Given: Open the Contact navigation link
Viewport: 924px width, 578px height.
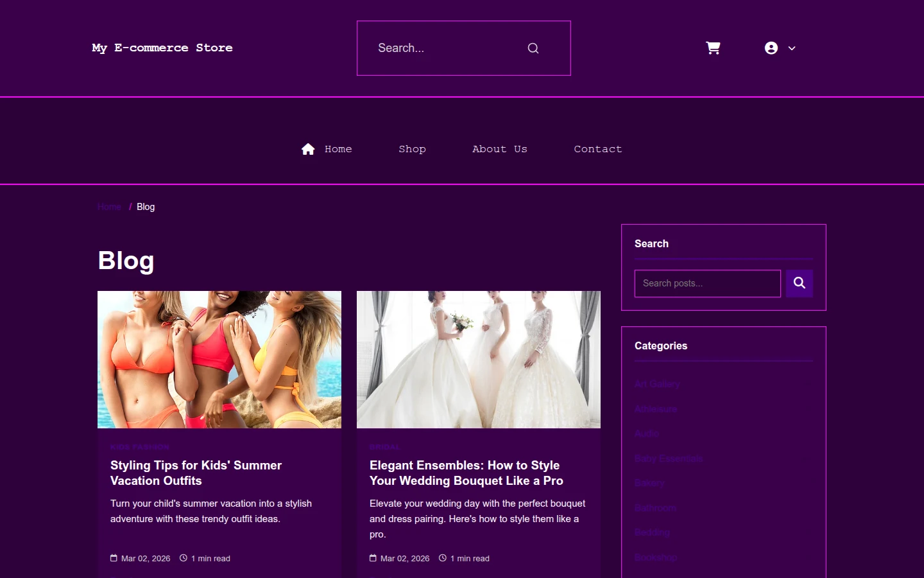Looking at the screenshot, I should pyautogui.click(x=598, y=149).
